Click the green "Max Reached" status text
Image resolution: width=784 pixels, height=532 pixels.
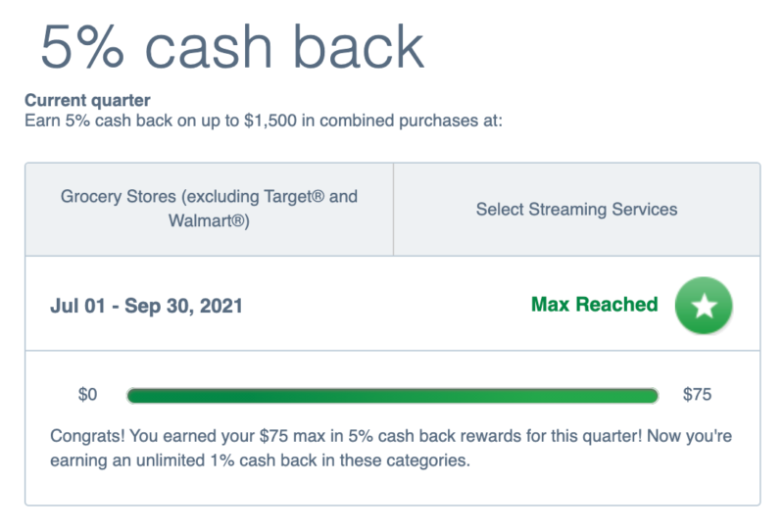pos(594,305)
